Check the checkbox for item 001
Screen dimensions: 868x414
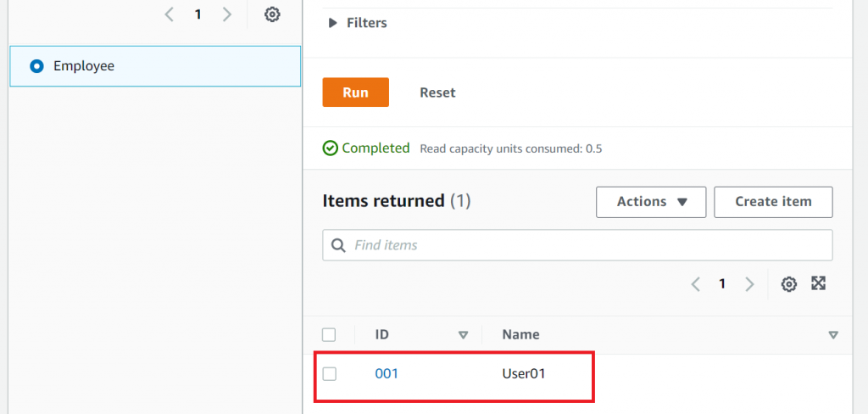[x=330, y=374]
